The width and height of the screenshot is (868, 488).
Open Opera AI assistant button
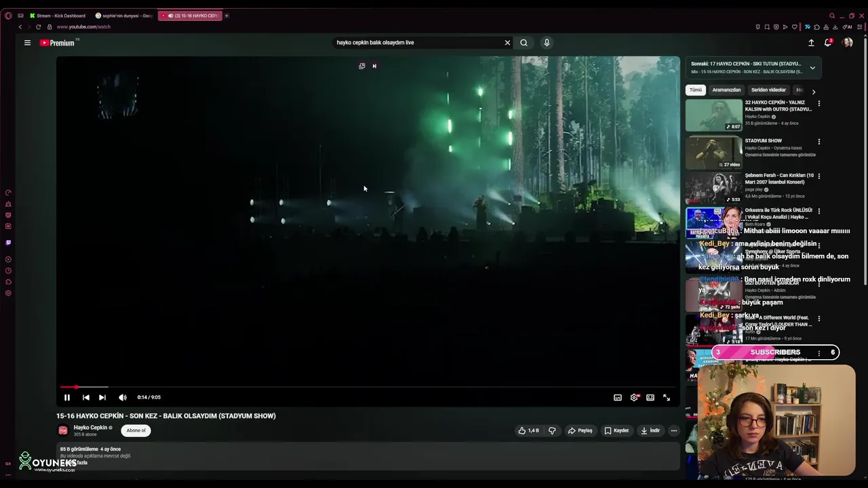848,27
